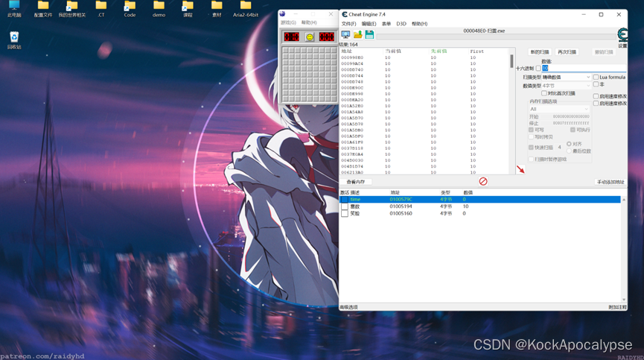Select the 我的世界相关 desktop shortcut

coord(72,9)
